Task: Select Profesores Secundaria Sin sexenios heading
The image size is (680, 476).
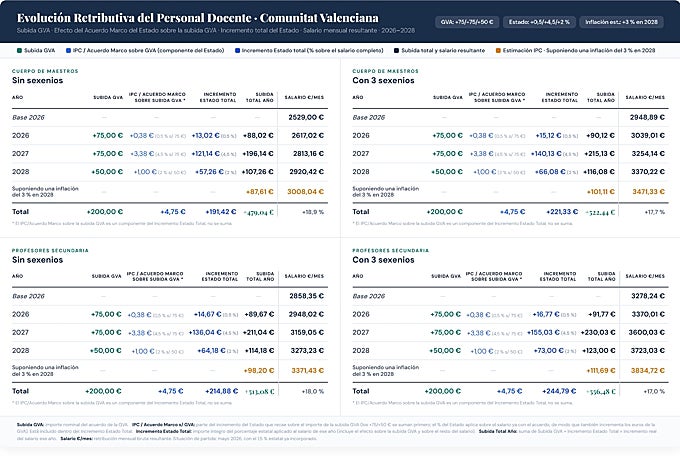Action: 38,260
